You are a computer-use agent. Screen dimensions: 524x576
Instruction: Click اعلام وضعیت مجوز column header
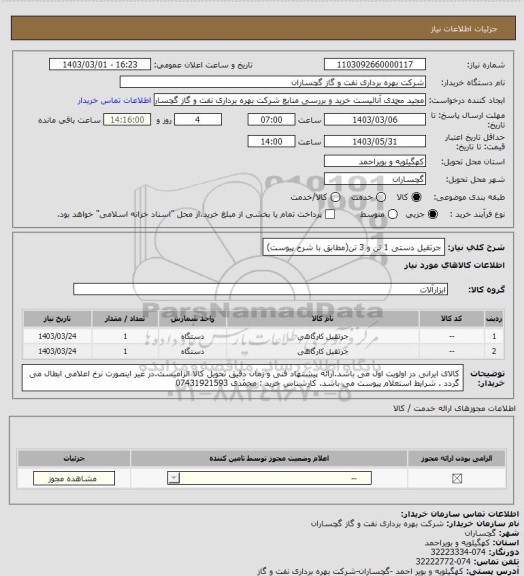click(269, 458)
